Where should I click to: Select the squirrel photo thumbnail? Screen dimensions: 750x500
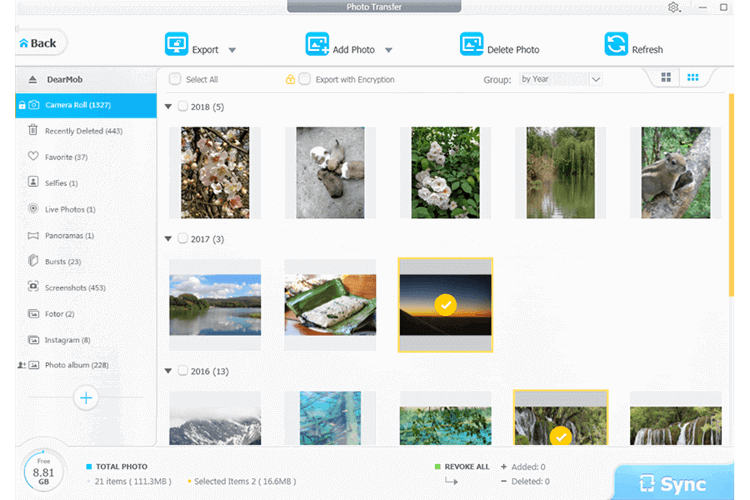[669, 172]
